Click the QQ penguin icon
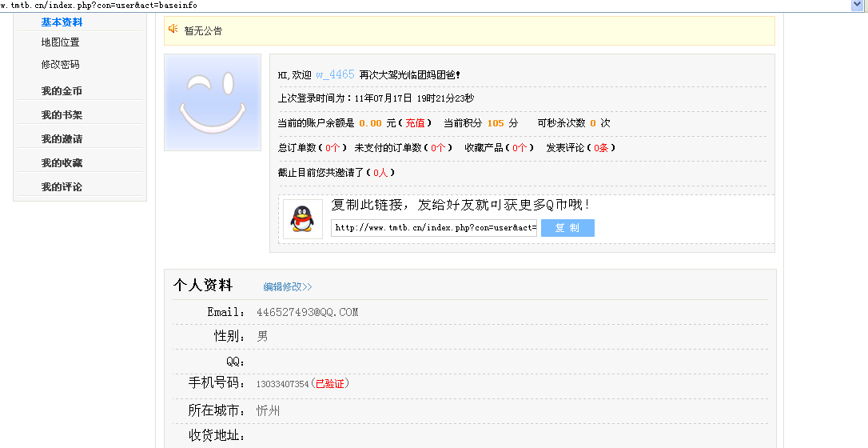Viewport: 868px width, 448px height. [302, 218]
